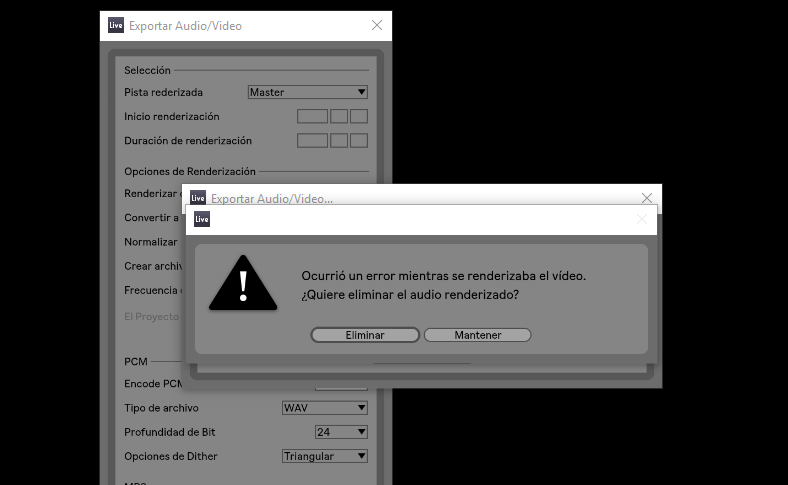
Task: Click Live logo icon in Exportar Audio/Video... window
Action: [198, 198]
